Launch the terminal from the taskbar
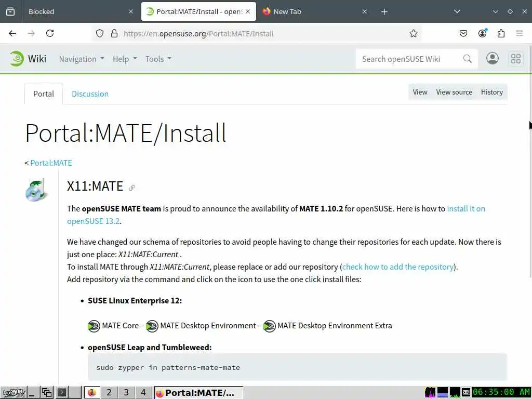 pos(62,393)
